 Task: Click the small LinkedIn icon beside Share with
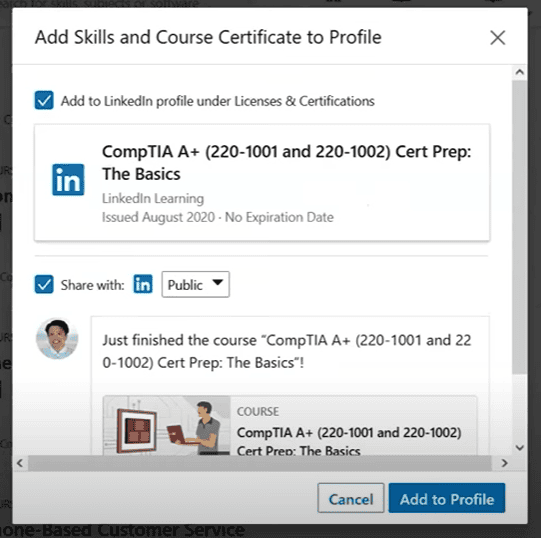[143, 284]
